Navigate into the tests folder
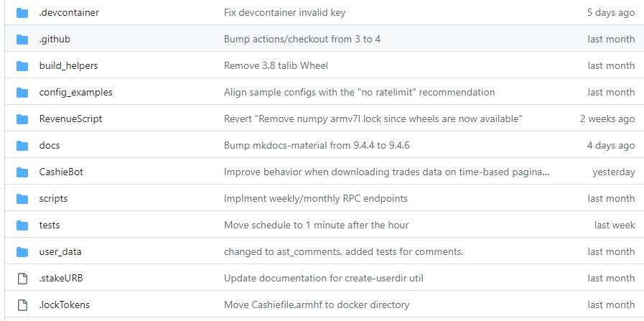 (x=50, y=225)
